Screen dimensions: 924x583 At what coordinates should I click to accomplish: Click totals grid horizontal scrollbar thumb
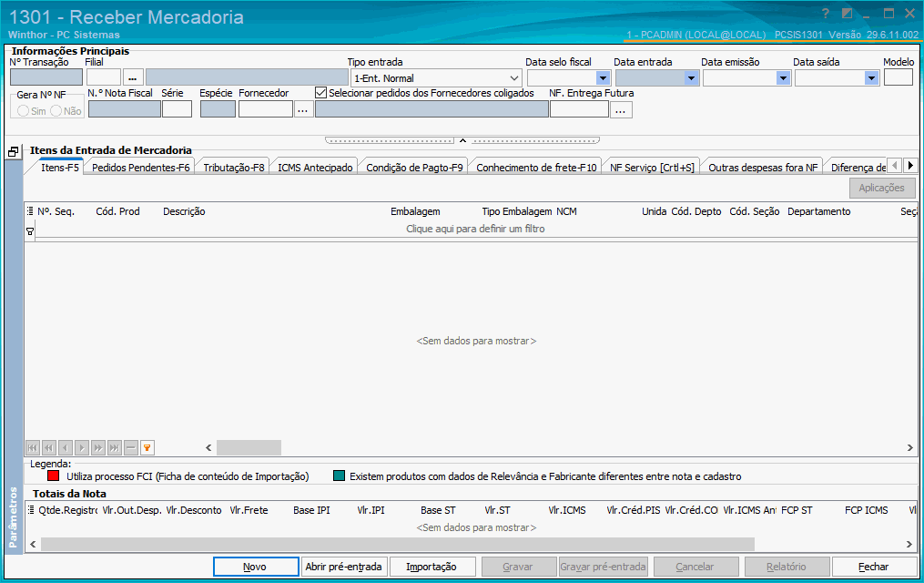[398, 544]
